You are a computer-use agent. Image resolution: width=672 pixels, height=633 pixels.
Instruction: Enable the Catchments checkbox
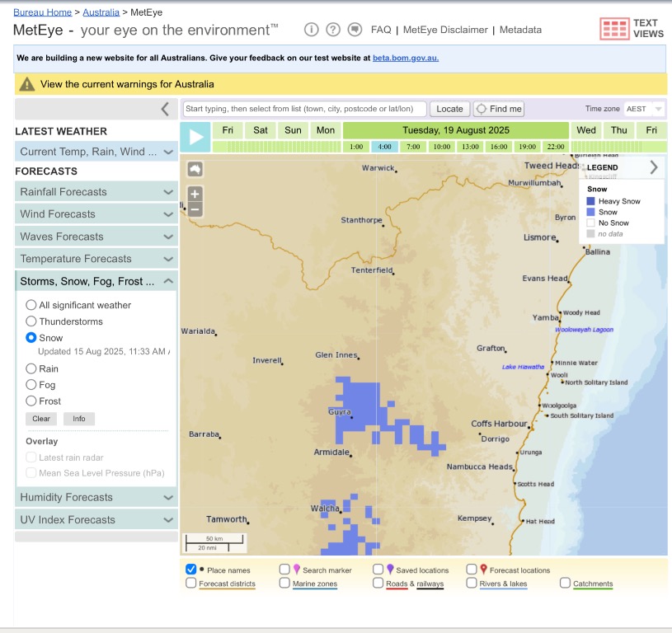click(566, 583)
